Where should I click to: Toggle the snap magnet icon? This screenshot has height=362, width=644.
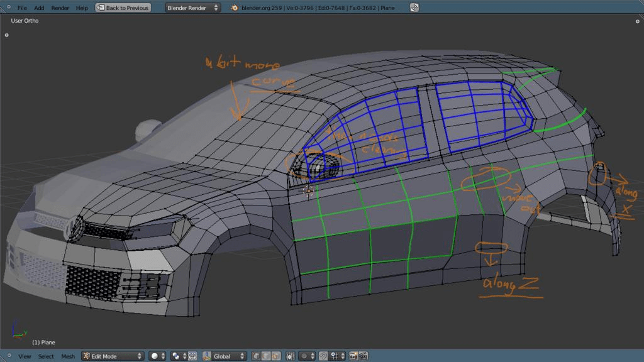(x=323, y=356)
